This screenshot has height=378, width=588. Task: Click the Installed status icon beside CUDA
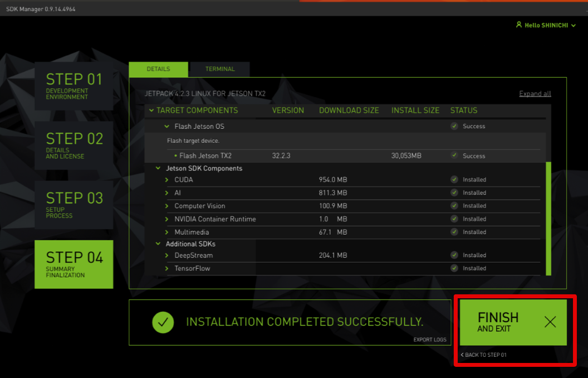tap(454, 179)
